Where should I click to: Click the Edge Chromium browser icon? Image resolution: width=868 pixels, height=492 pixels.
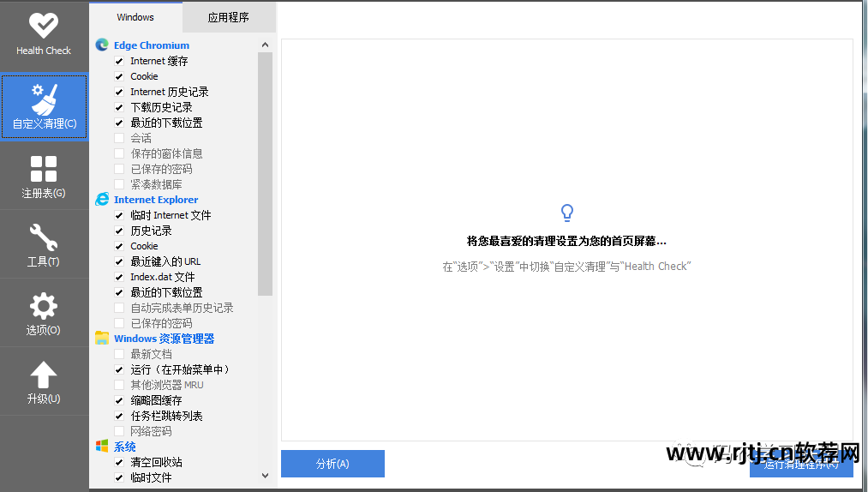102,45
